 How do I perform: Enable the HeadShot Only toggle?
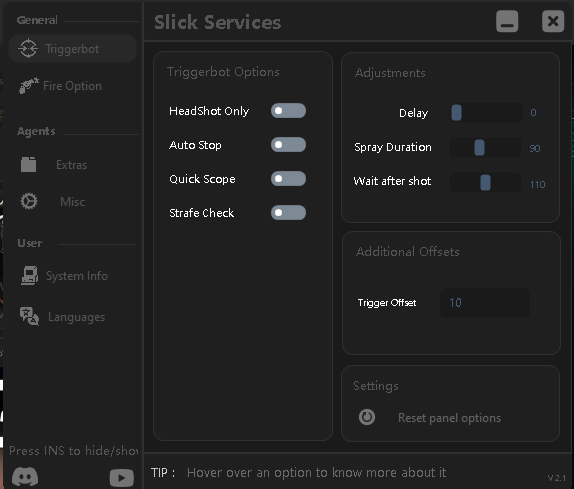[x=288, y=111]
